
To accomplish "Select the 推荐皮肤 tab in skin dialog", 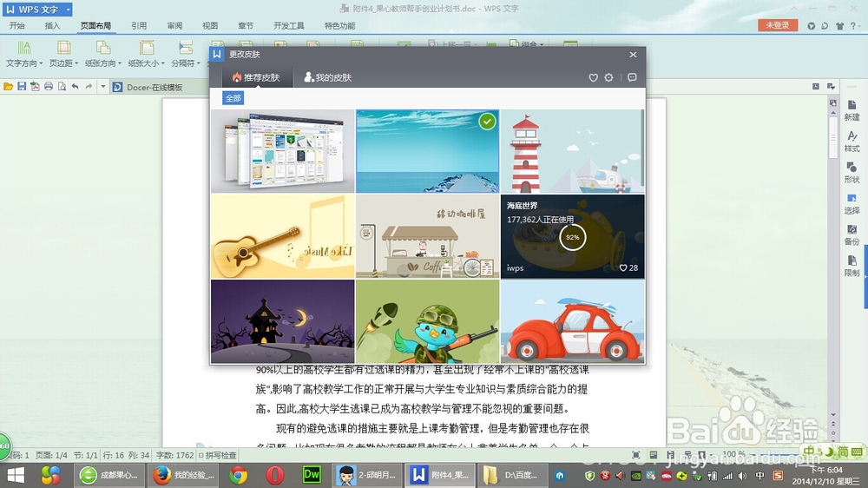I will pos(256,77).
